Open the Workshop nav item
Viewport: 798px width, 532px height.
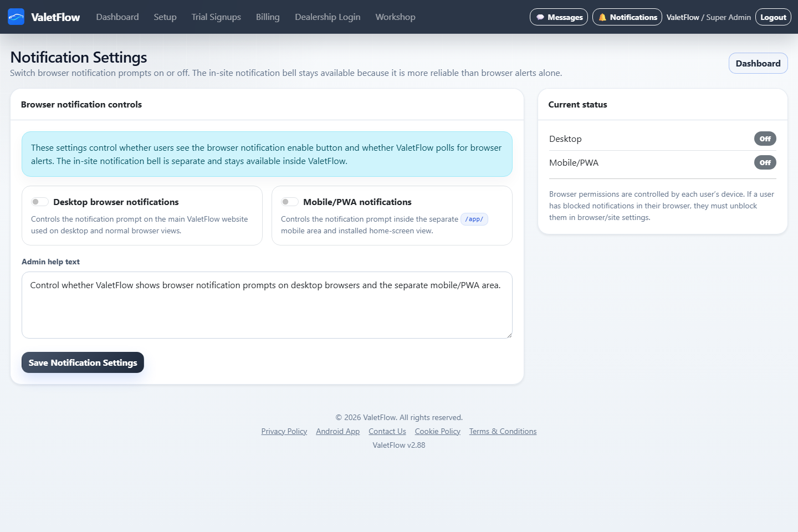click(x=395, y=17)
